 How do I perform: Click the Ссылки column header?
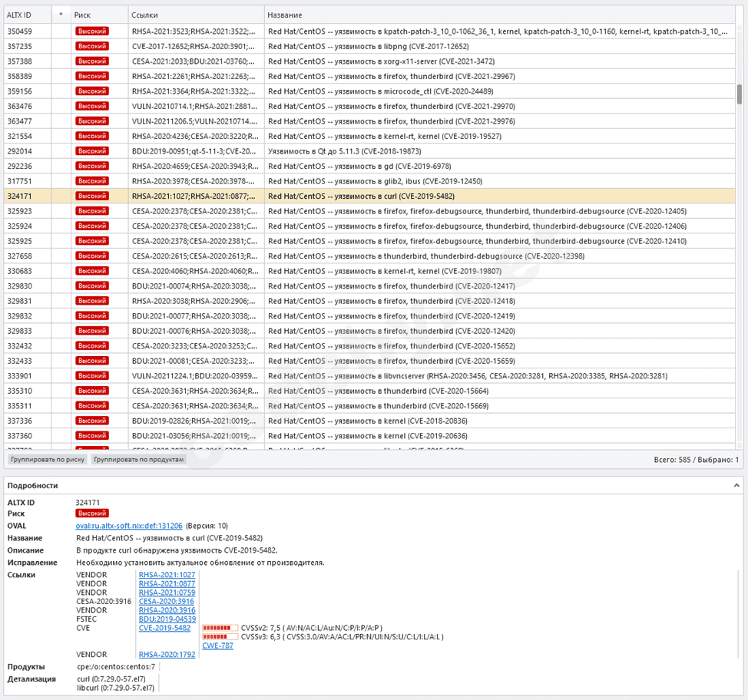(x=144, y=15)
